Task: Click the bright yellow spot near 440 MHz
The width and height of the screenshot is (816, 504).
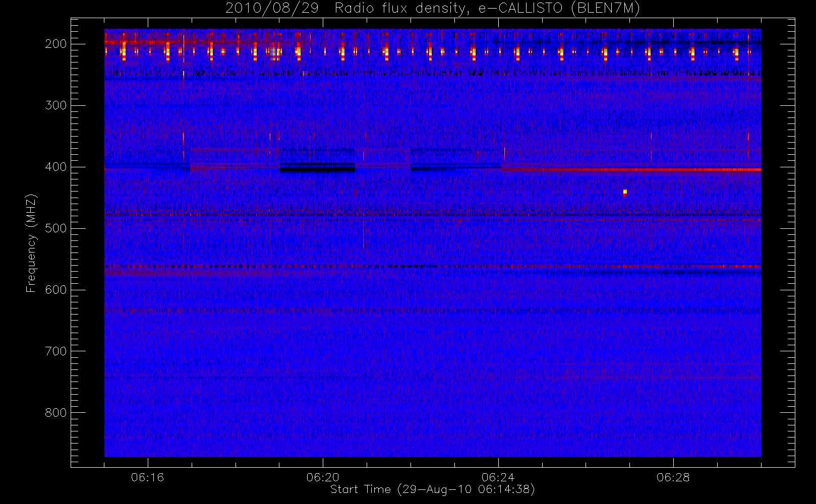Action: pos(625,192)
